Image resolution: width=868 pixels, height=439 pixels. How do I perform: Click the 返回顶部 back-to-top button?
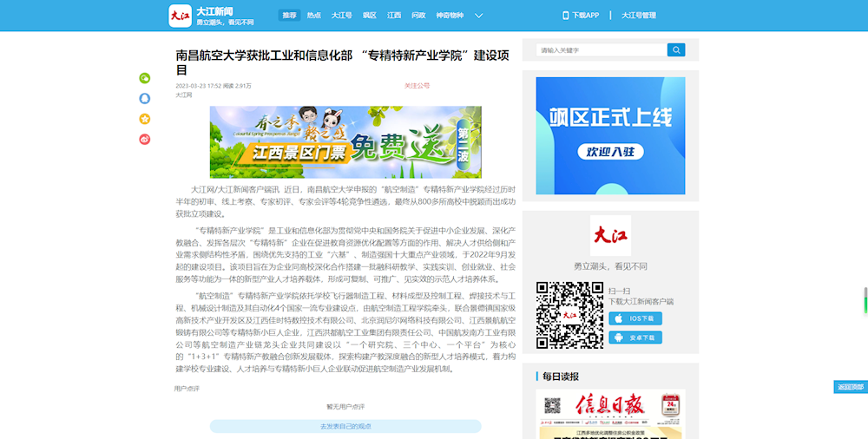click(850, 387)
